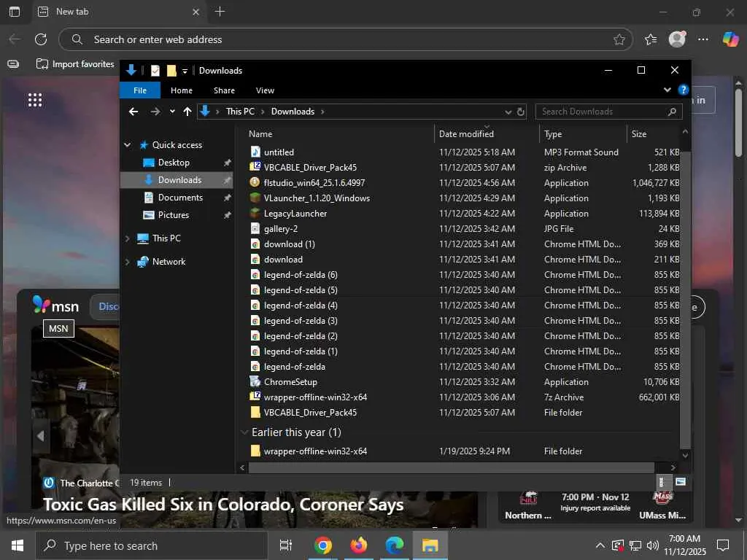Click the ChromeSetup installer icon
This screenshot has height=560, width=747.
255,381
